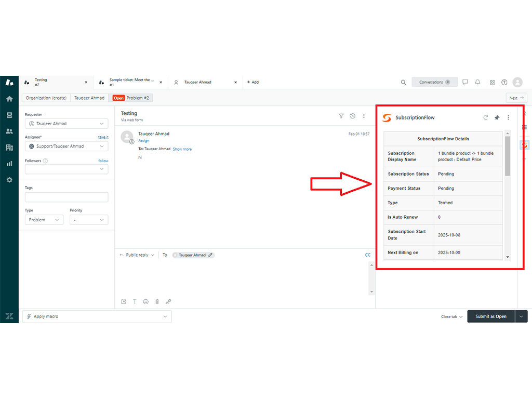Image resolution: width=532 pixels, height=399 pixels.
Task: Expand the Requester dropdown
Action: click(x=66, y=124)
